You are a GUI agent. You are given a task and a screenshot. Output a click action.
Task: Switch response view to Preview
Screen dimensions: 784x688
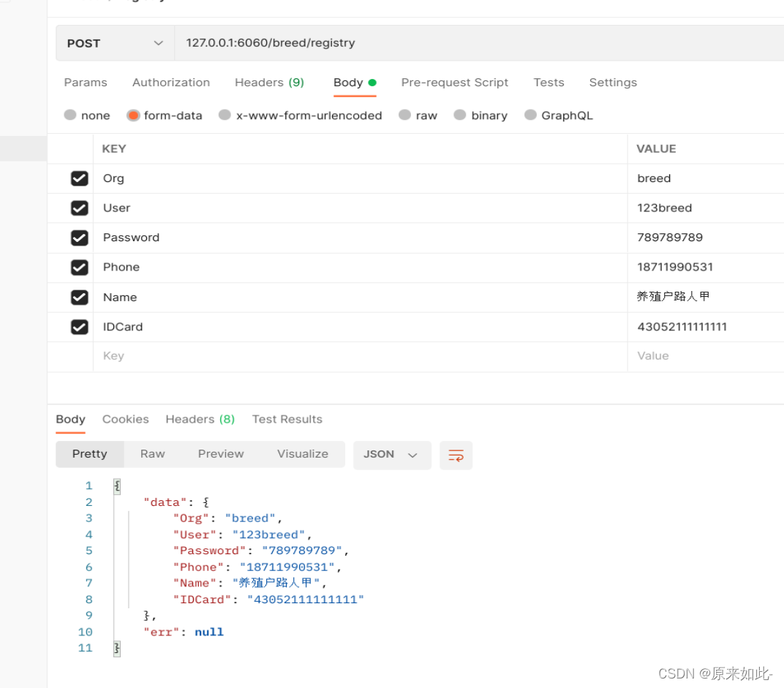221,454
